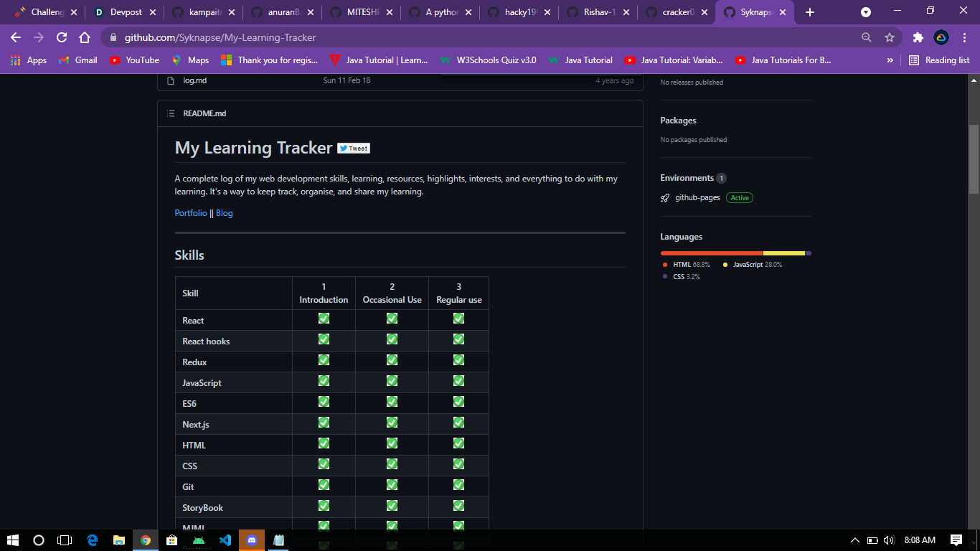
Task: Click the Git Regular use check mark
Action: tap(458, 484)
